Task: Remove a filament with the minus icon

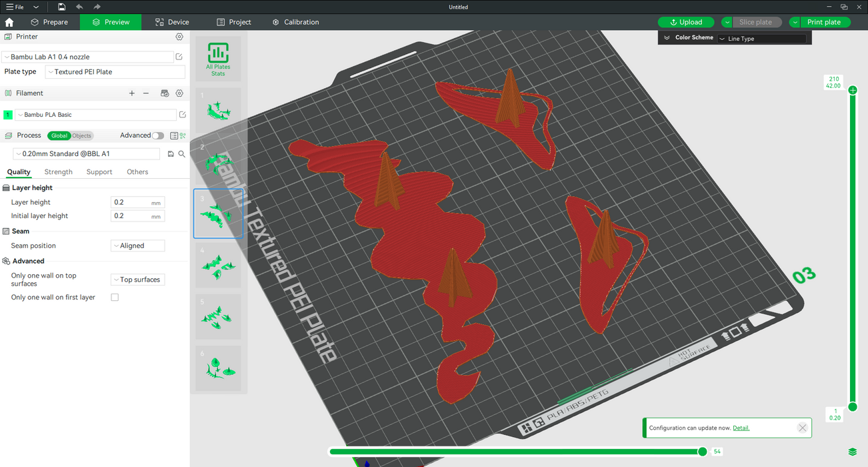Action: pyautogui.click(x=146, y=93)
